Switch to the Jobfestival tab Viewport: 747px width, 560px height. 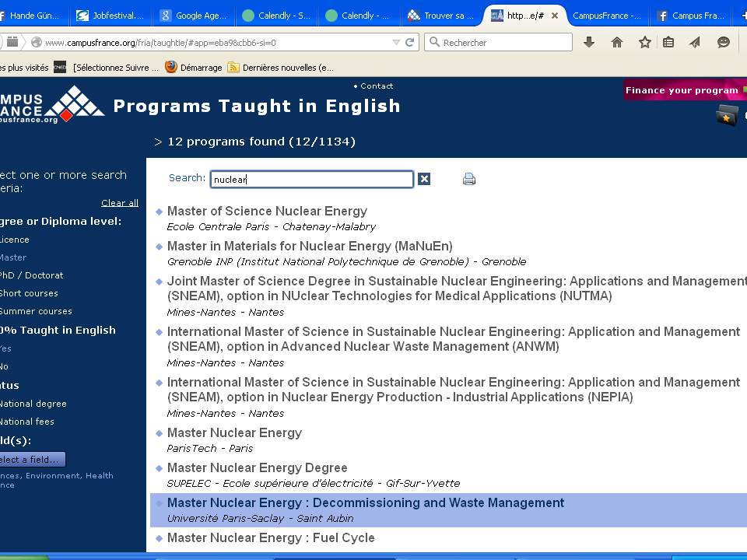pyautogui.click(x=110, y=16)
